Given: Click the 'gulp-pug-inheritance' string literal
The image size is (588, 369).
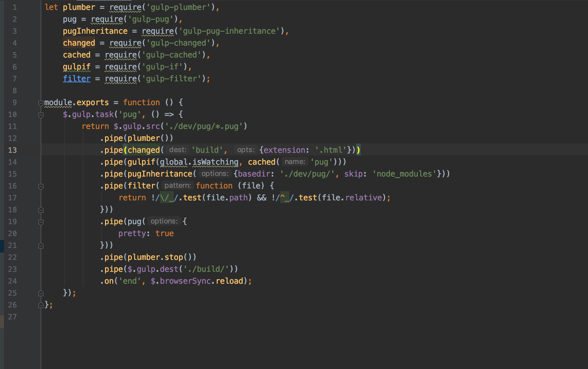Looking at the screenshot, I should click(229, 31).
